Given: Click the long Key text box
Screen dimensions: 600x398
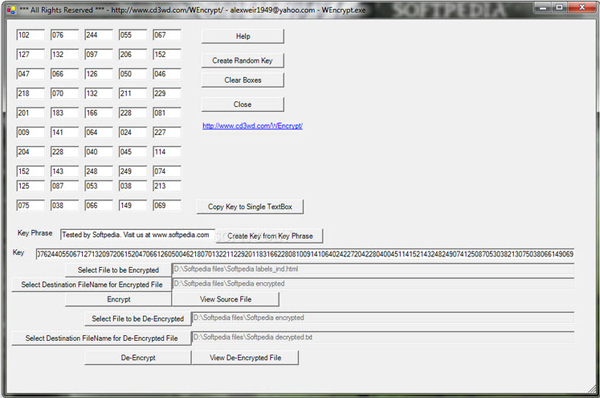Looking at the screenshot, I should [305, 254].
